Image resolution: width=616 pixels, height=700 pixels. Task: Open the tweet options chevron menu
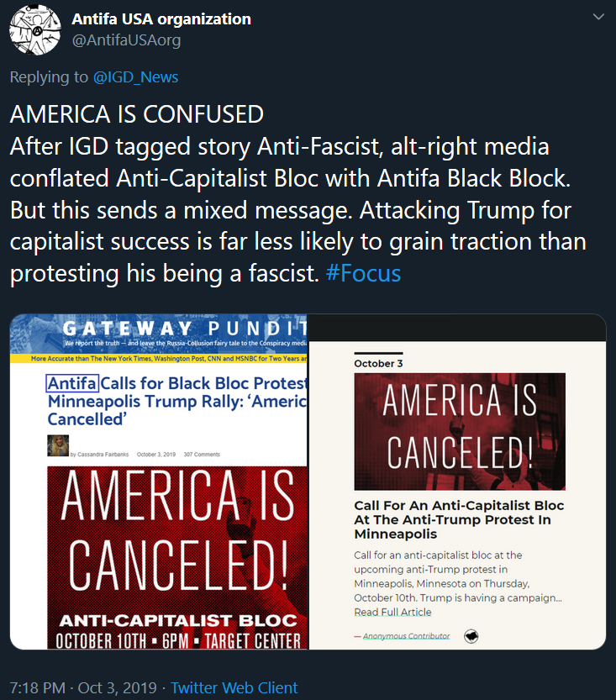598,18
